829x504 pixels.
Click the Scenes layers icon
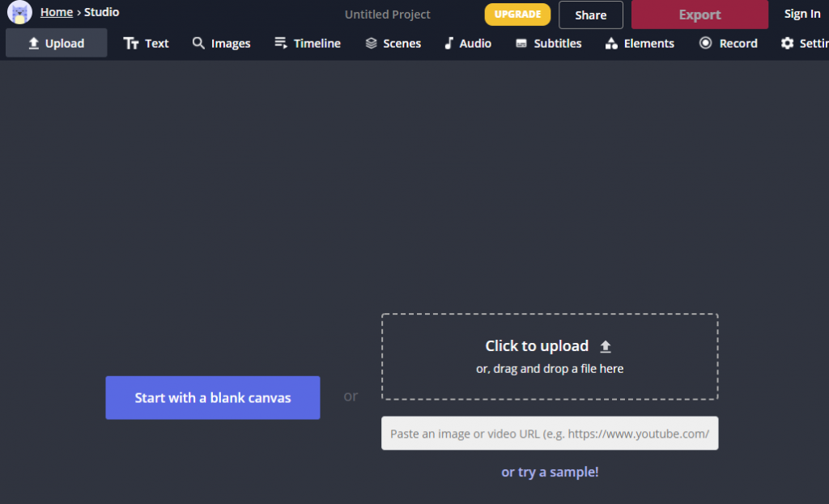371,44
